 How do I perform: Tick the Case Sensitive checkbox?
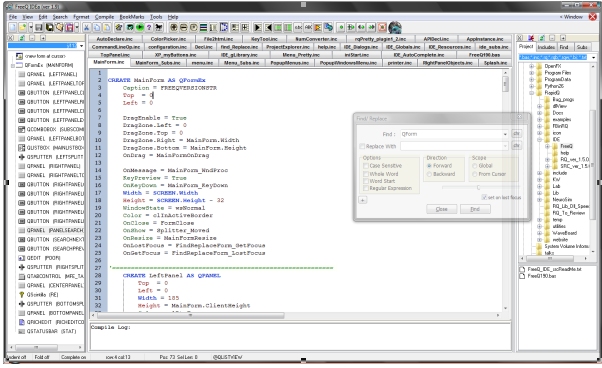[x=366, y=166]
